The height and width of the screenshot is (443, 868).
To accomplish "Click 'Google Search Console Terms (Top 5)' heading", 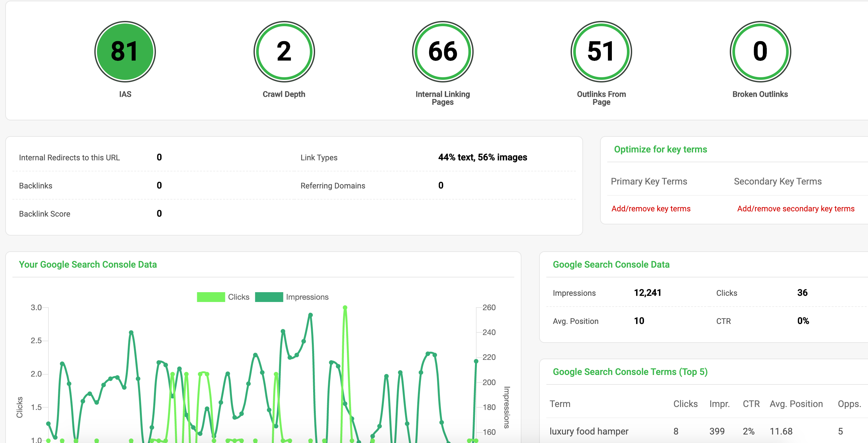I will point(630,372).
